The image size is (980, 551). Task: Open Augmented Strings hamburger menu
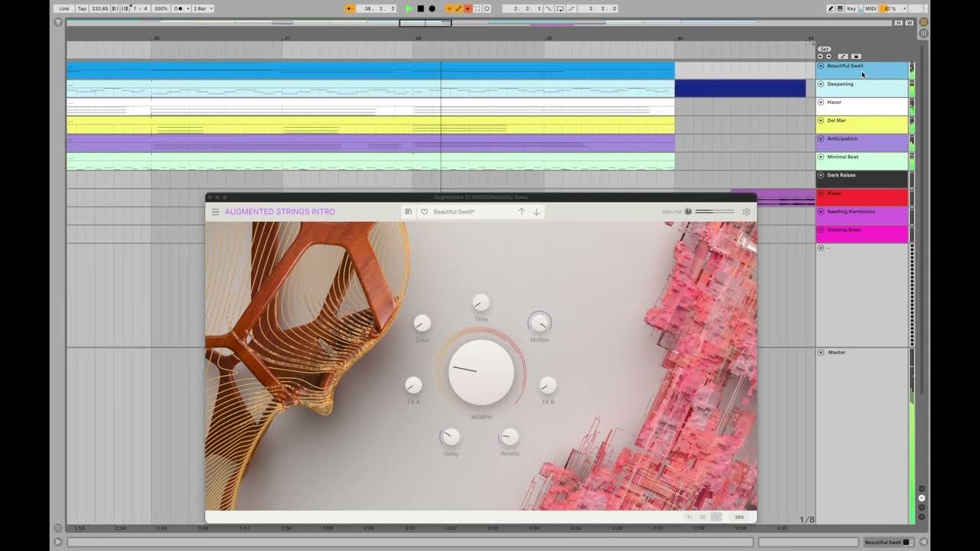pyautogui.click(x=215, y=212)
